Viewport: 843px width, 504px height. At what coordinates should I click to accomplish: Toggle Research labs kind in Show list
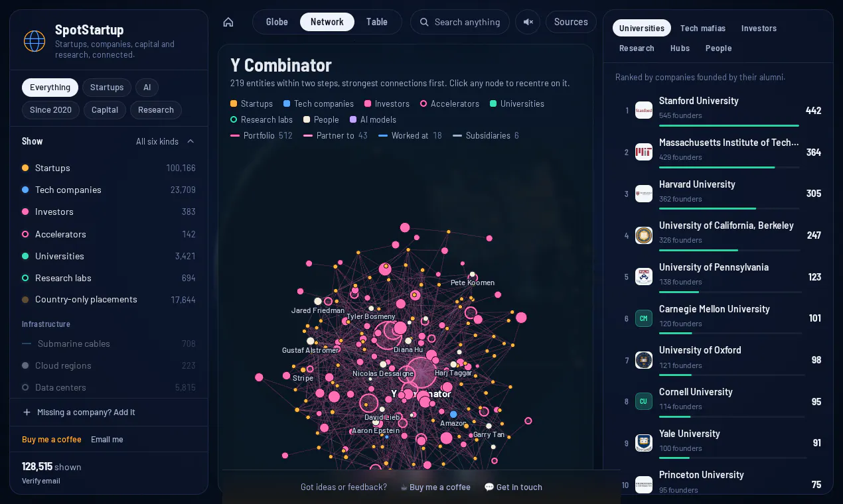pos(109,278)
